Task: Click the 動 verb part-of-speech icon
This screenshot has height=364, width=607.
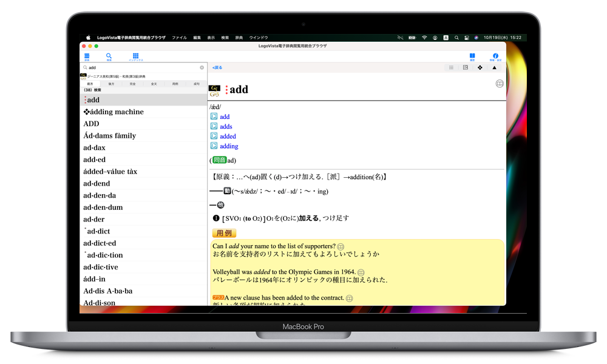Action: click(227, 190)
